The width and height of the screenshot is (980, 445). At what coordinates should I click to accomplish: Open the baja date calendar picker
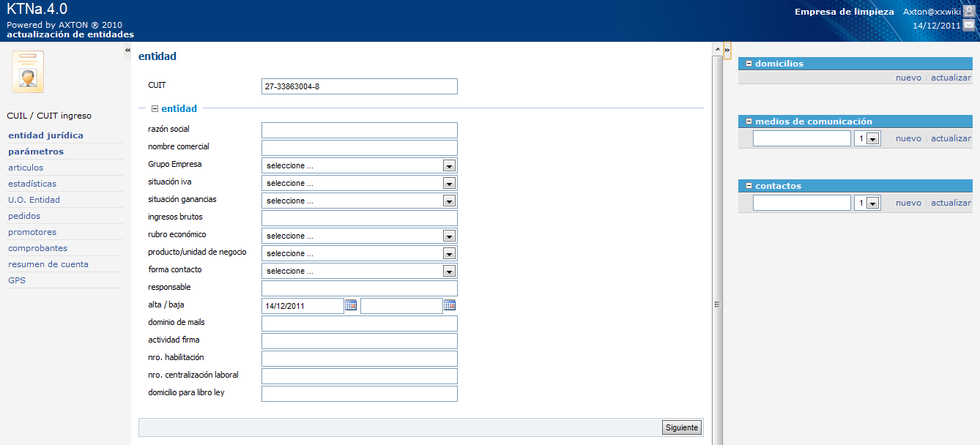coord(450,305)
